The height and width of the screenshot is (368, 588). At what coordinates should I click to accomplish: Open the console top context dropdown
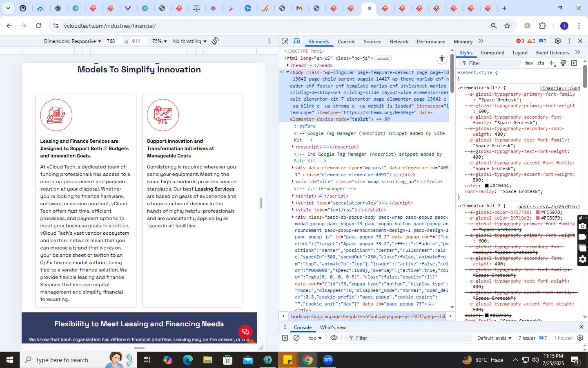point(316,338)
